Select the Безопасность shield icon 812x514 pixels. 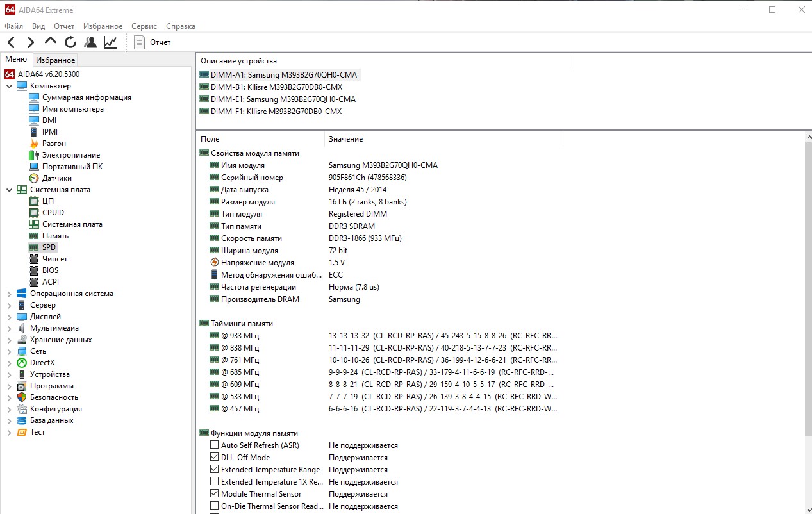(x=22, y=397)
